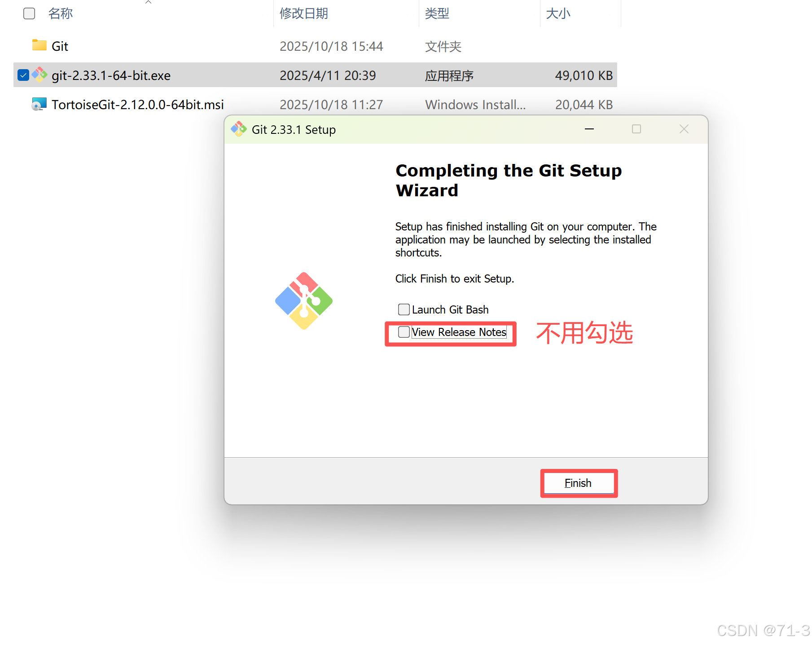Minimize the Git 2.33.1 Setup window
The image size is (812, 645).
pos(589,129)
